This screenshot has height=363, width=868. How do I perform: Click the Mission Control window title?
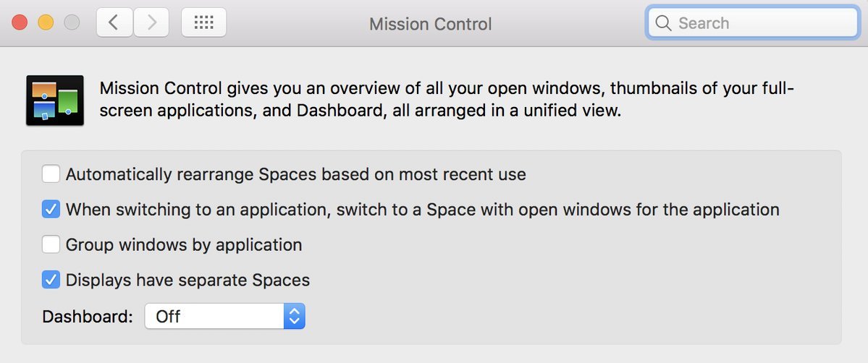pos(430,24)
